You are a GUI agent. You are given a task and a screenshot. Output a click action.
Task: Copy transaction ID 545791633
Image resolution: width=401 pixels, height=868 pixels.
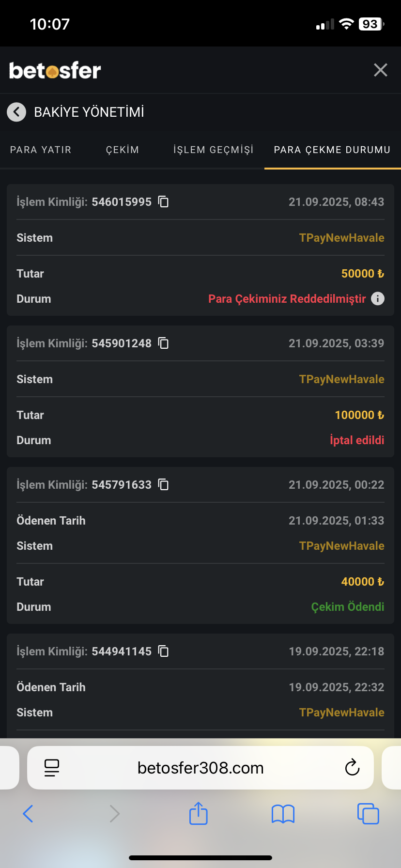[x=164, y=485]
